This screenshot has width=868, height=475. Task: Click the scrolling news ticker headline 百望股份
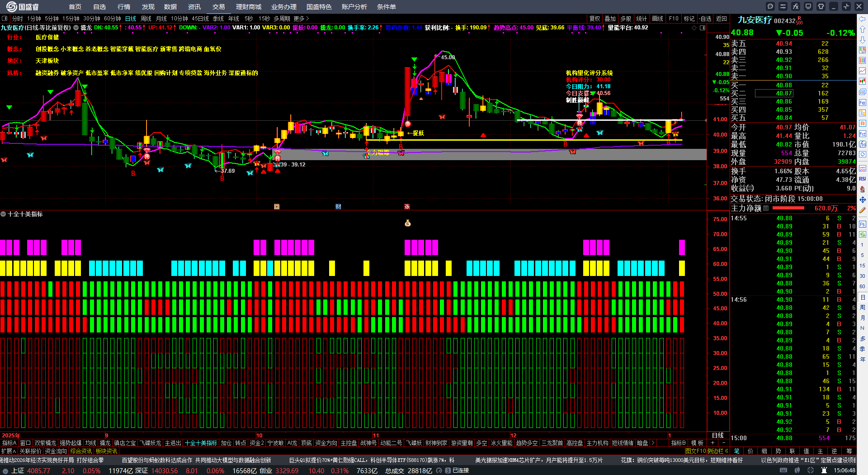(196, 460)
